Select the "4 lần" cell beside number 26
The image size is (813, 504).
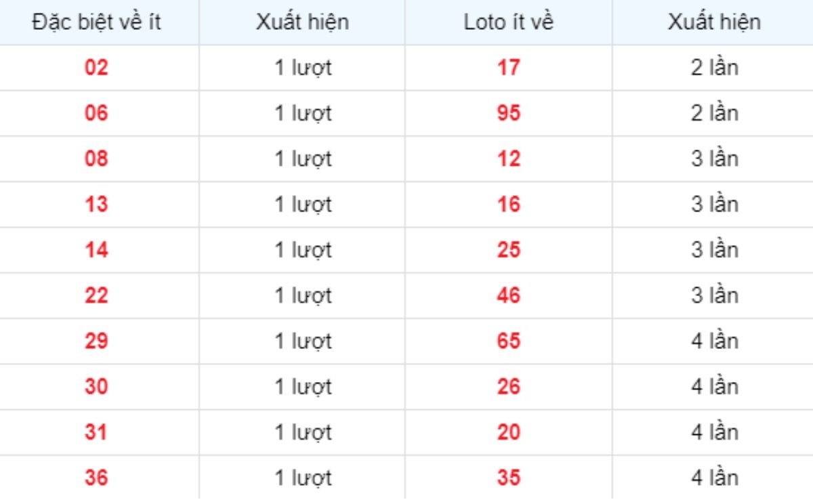pyautogui.click(x=713, y=386)
